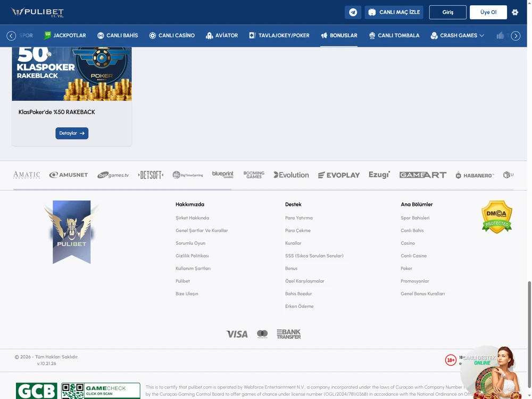Click the Pulibet logo in header
Viewport: 532px width, 399px height.
37,12
